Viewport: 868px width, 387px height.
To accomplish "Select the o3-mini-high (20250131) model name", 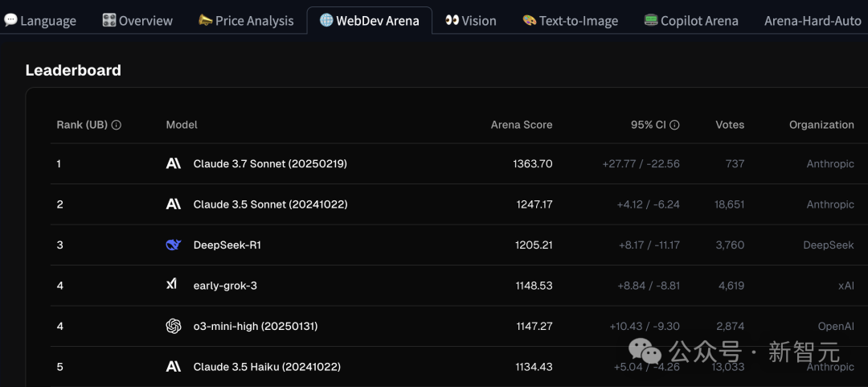I will pyautogui.click(x=256, y=326).
